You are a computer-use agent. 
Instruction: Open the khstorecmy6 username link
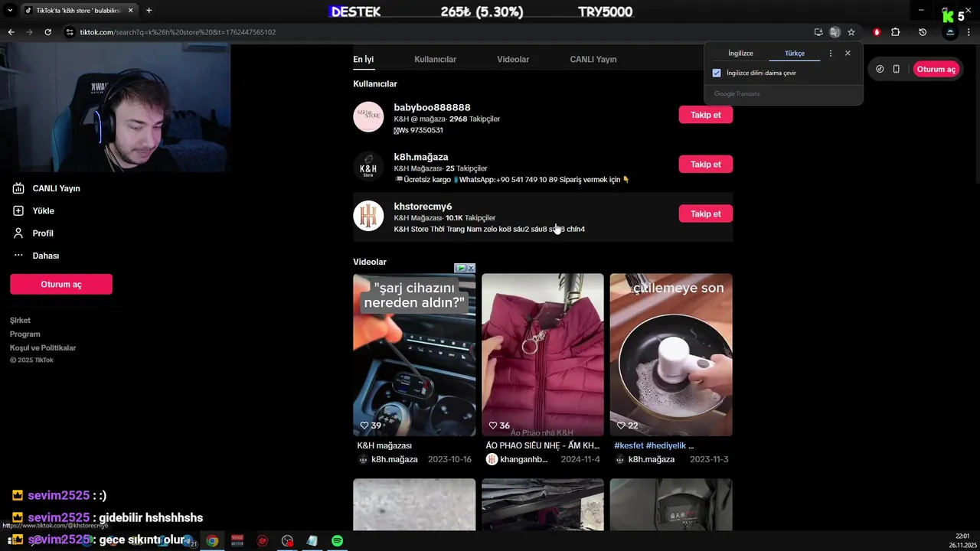(x=423, y=207)
